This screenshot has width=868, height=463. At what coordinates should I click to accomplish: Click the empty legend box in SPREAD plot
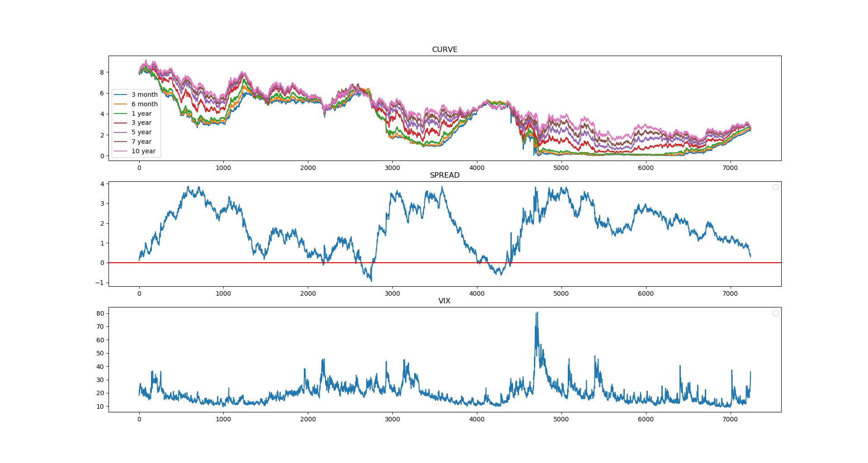pyautogui.click(x=775, y=187)
